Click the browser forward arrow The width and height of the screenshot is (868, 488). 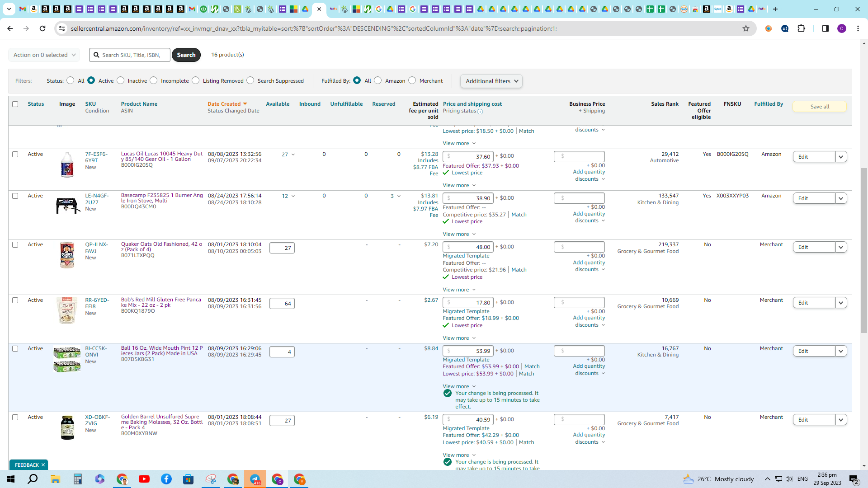click(26, 28)
